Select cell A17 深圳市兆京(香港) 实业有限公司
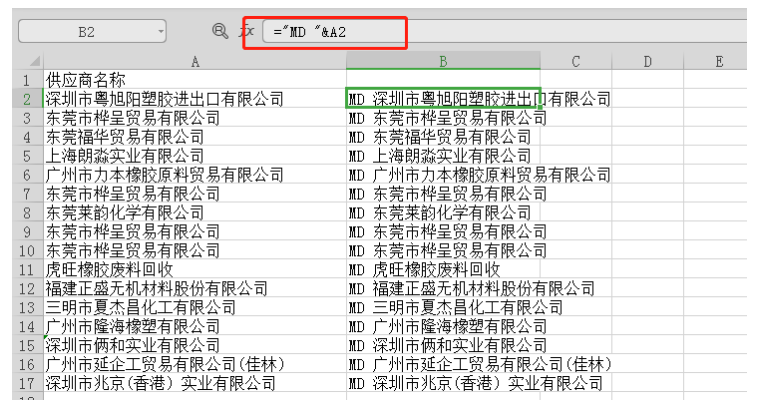Screen dimensions: 782x417 click(195, 383)
